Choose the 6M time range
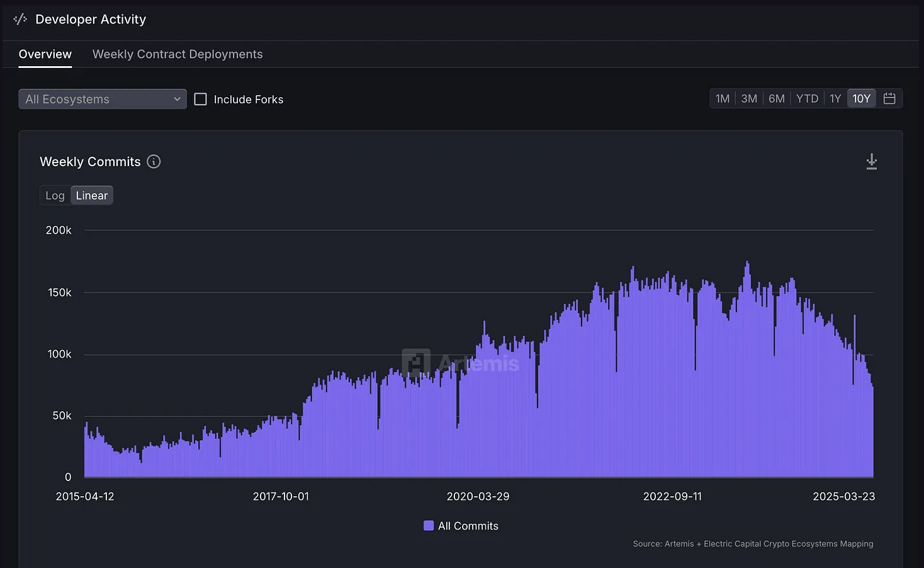The image size is (924, 568). [777, 99]
